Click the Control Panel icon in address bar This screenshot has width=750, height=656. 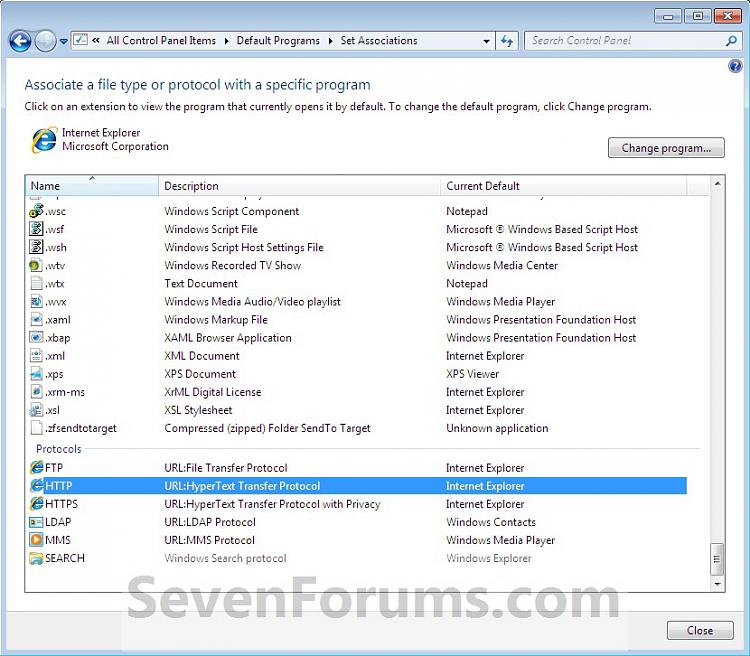pos(80,40)
